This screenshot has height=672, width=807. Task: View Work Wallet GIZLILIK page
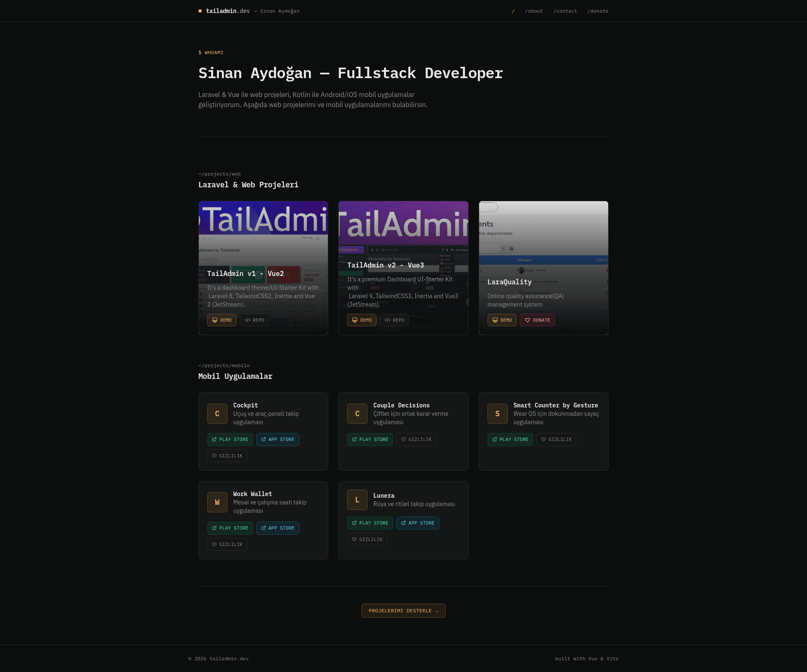point(227,544)
